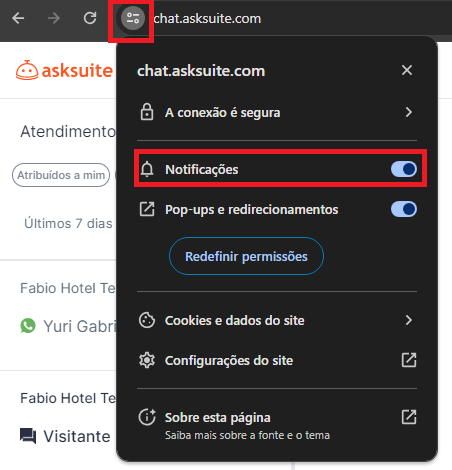
Task: Reload the page with the refresh icon
Action: 90,18
